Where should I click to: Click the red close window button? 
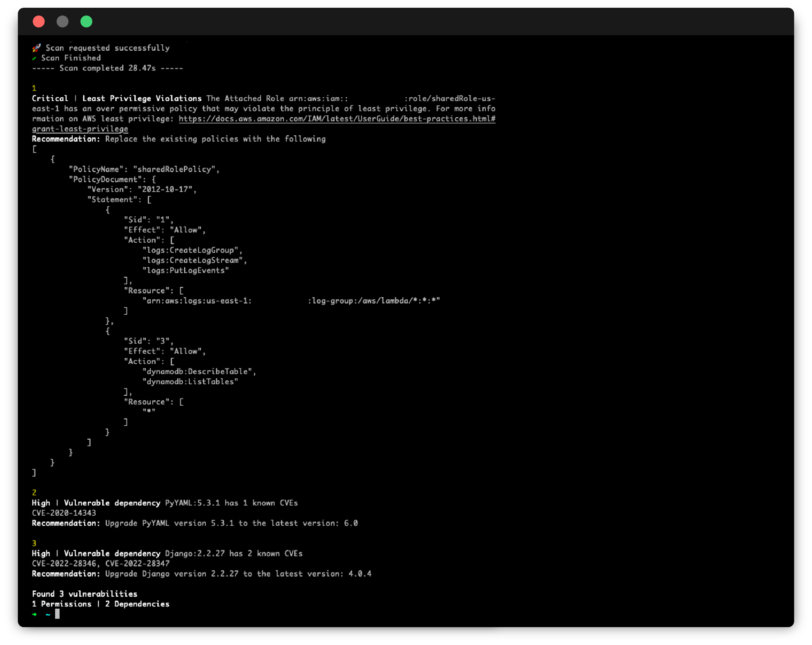coord(39,21)
